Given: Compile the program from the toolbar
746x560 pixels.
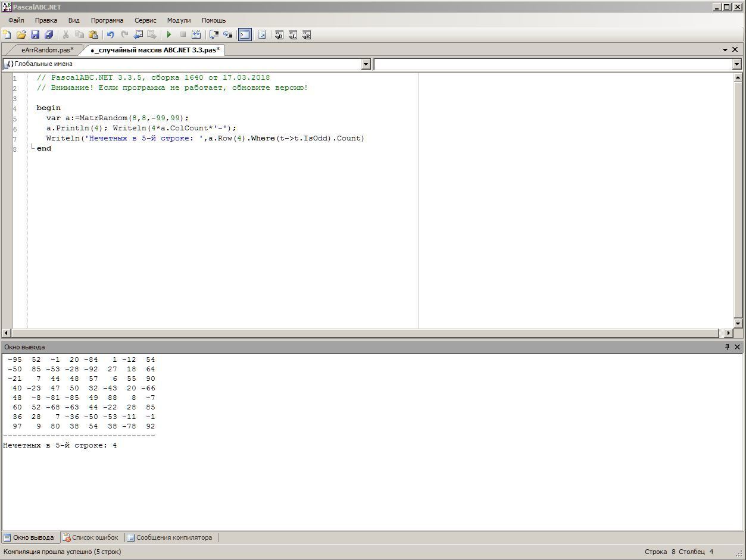Looking at the screenshot, I should 196,35.
